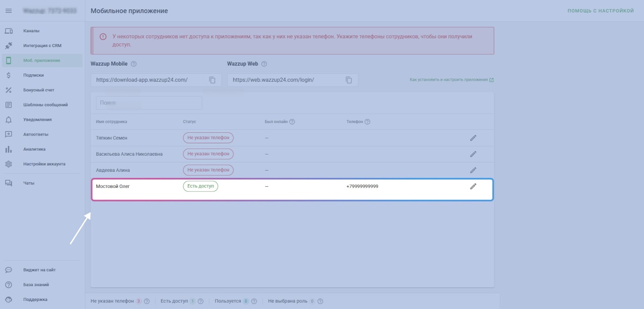Click the hamburger menu icon
644x309 pixels.
[x=8, y=11]
